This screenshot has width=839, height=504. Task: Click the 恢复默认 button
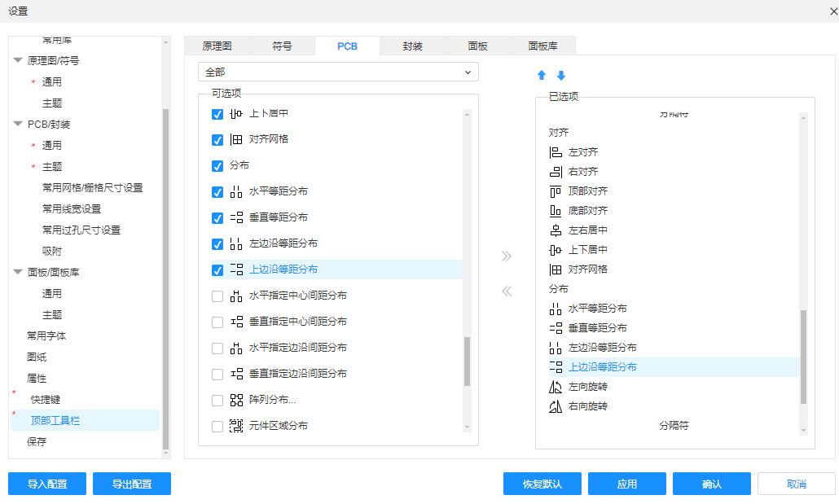pos(542,484)
